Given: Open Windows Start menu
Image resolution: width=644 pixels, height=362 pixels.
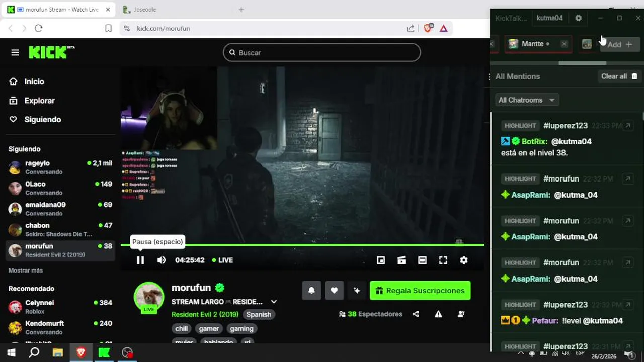Looking at the screenshot, I should click(x=11, y=353).
